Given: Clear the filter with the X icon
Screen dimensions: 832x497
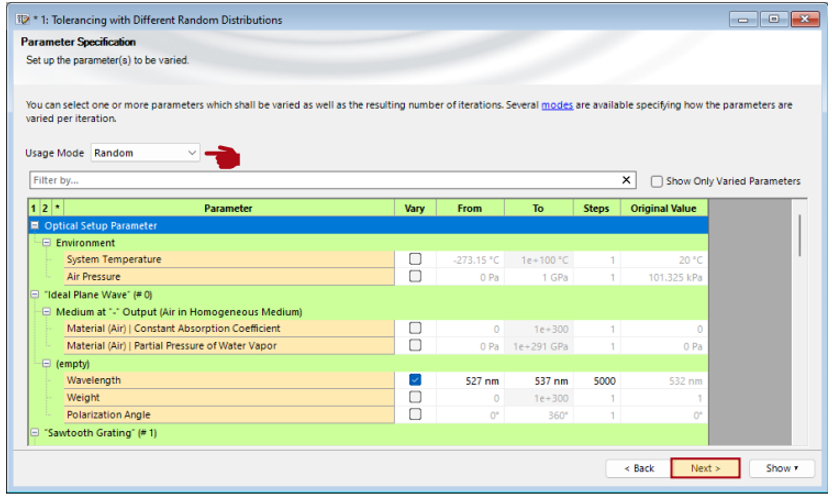Looking at the screenshot, I should coord(626,180).
